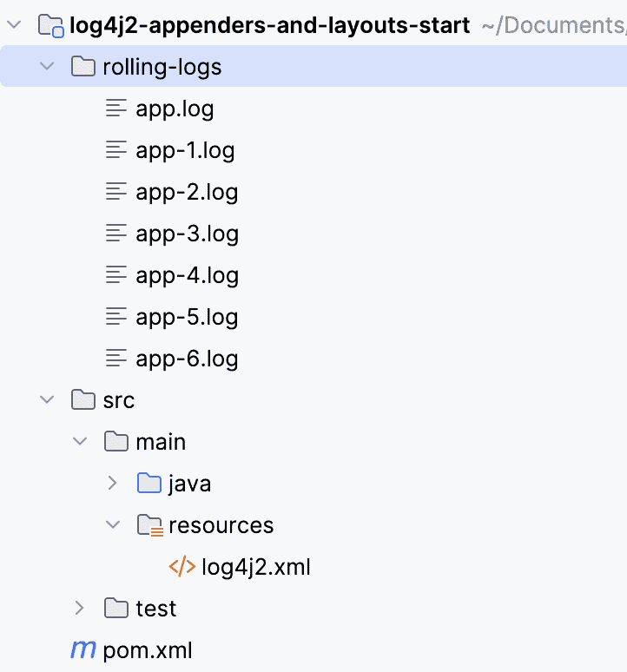Click the rolling-logs folder icon
The width and height of the screenshot is (627, 672).
point(82,67)
